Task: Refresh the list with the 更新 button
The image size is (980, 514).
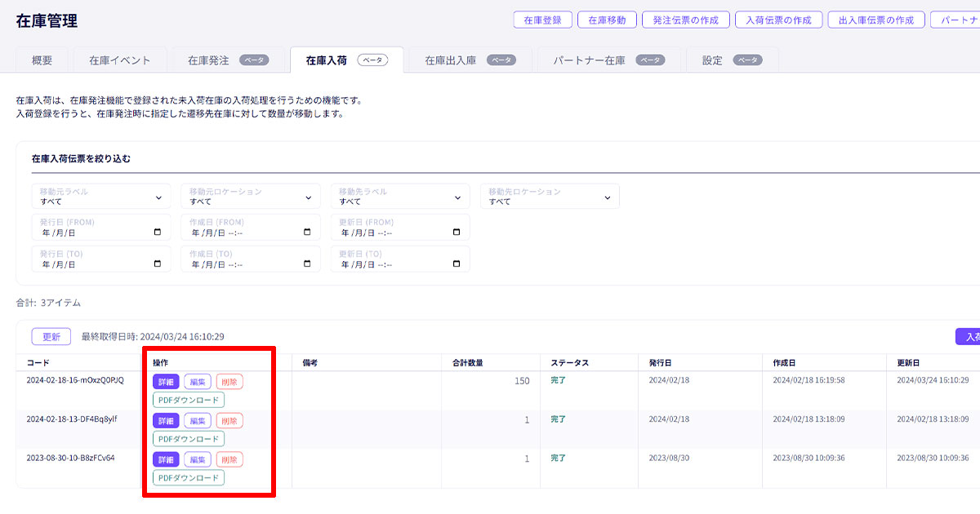Action: (51, 336)
